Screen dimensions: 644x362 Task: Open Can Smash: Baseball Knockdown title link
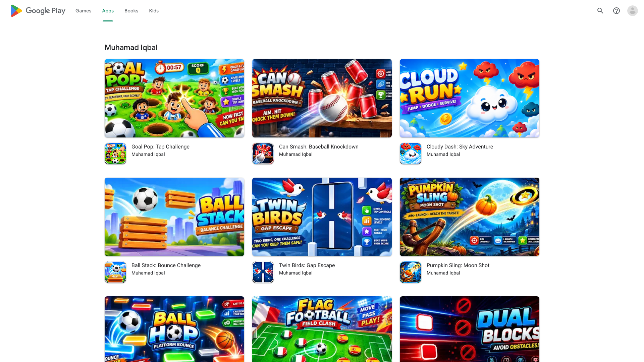[319, 147]
